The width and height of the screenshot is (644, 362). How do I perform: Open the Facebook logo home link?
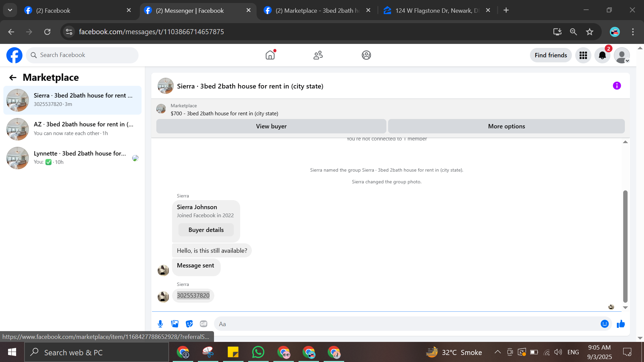(14, 55)
